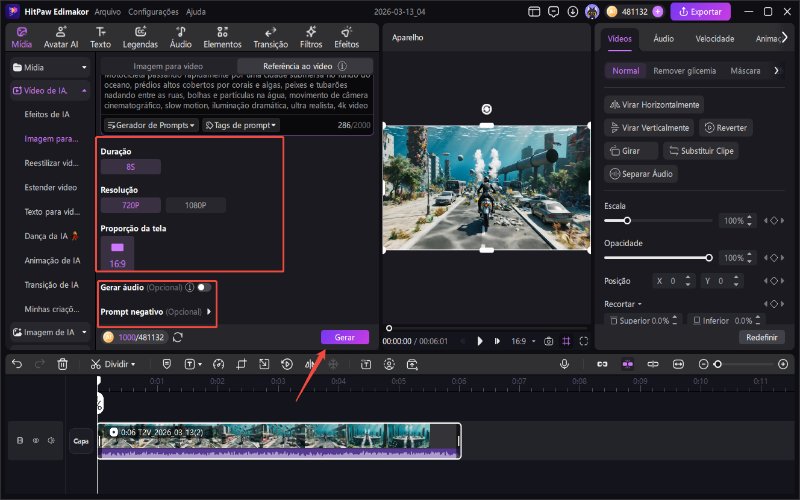
Task: Click the microphone record voiceover icon
Action: [564, 364]
